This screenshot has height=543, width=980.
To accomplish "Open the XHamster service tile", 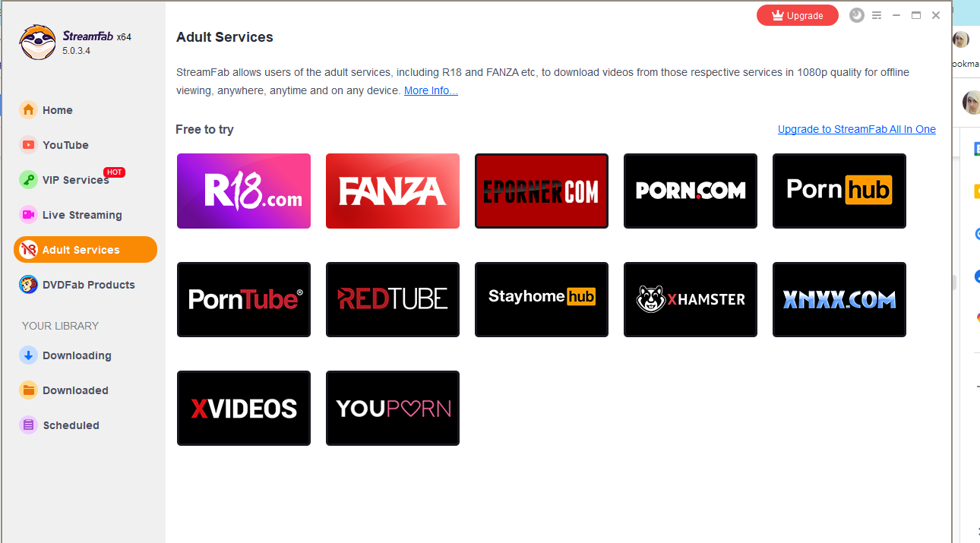I will (691, 299).
